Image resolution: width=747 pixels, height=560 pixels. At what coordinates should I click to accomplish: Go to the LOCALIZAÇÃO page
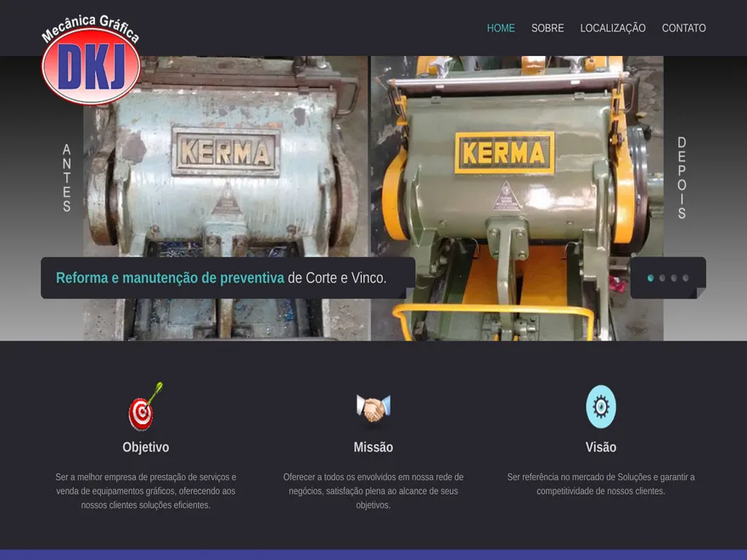pos(613,28)
